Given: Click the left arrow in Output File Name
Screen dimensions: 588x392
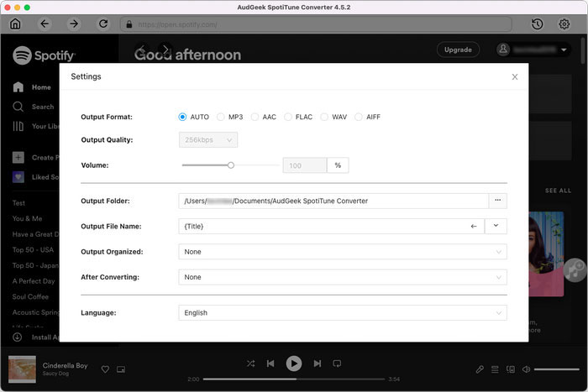Looking at the screenshot, I should (x=474, y=227).
